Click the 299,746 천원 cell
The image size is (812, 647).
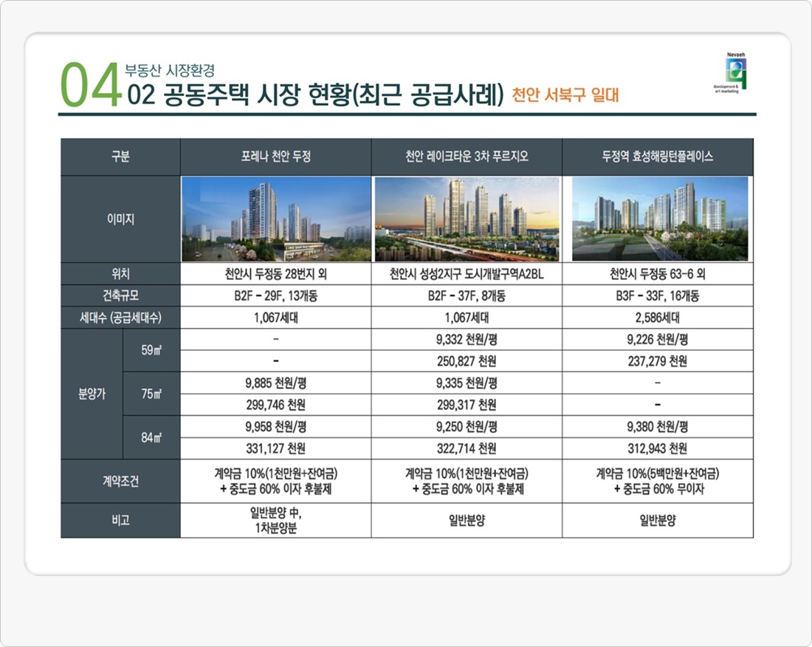click(x=276, y=405)
